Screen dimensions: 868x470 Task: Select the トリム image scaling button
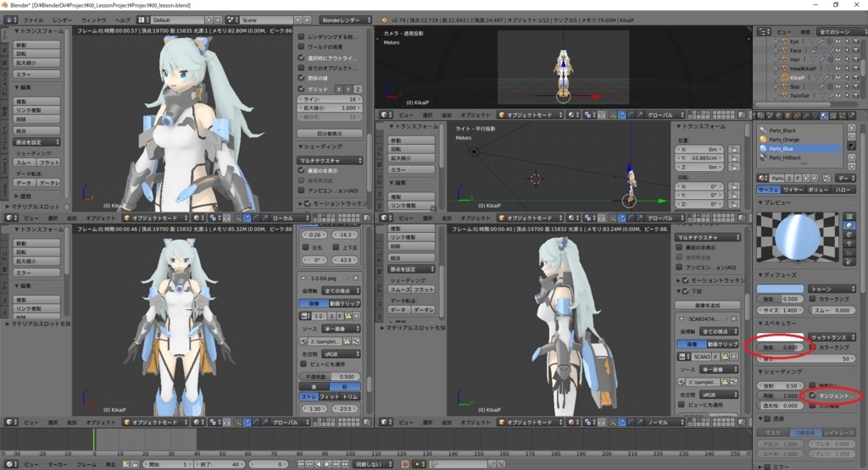coord(350,396)
